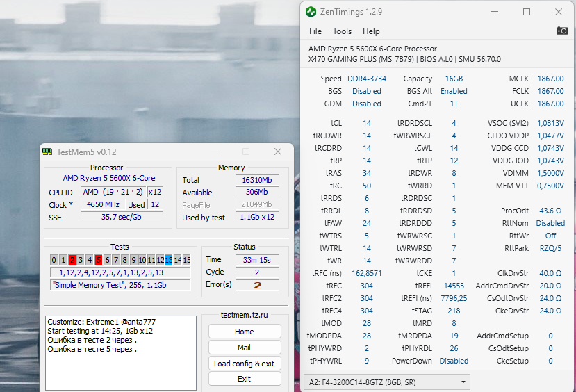Open the File menu in ZenTimings
Viewport: 576px width, 392px height.
[315, 31]
